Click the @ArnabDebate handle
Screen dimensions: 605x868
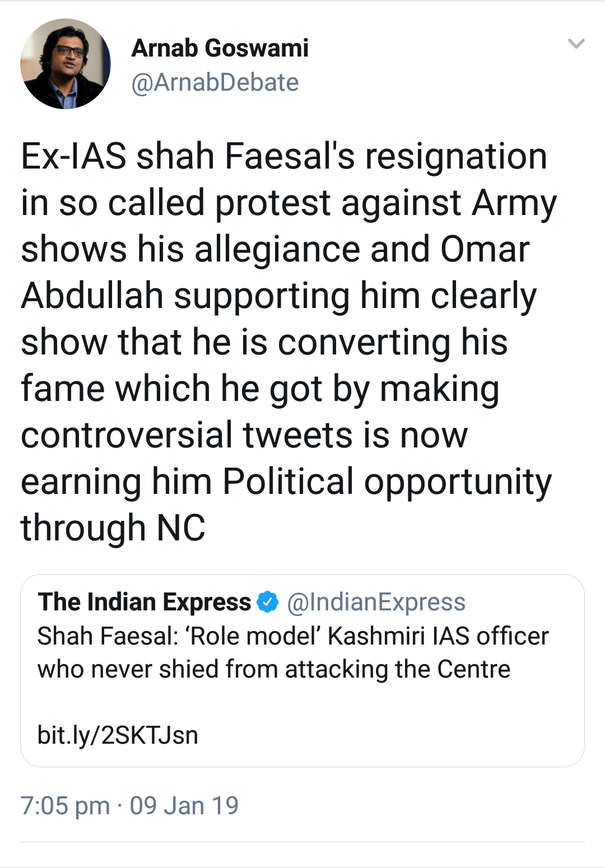tap(215, 82)
